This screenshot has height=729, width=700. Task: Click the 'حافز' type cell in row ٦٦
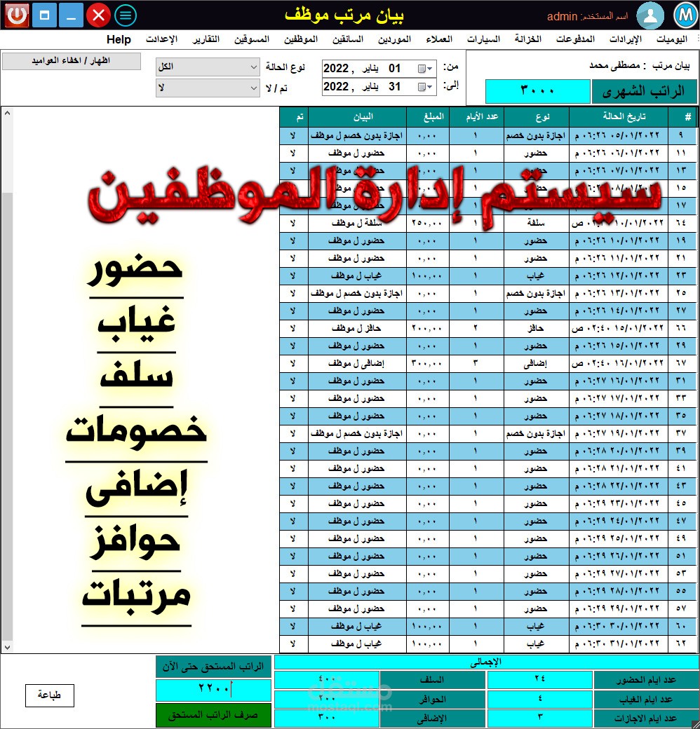tap(537, 328)
